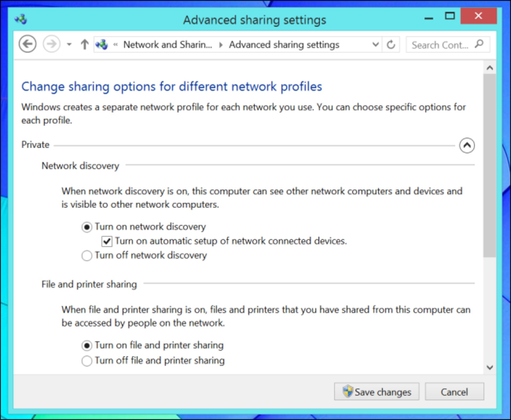This screenshot has height=420, width=511.
Task: Click the Save changes button
Action: (377, 392)
